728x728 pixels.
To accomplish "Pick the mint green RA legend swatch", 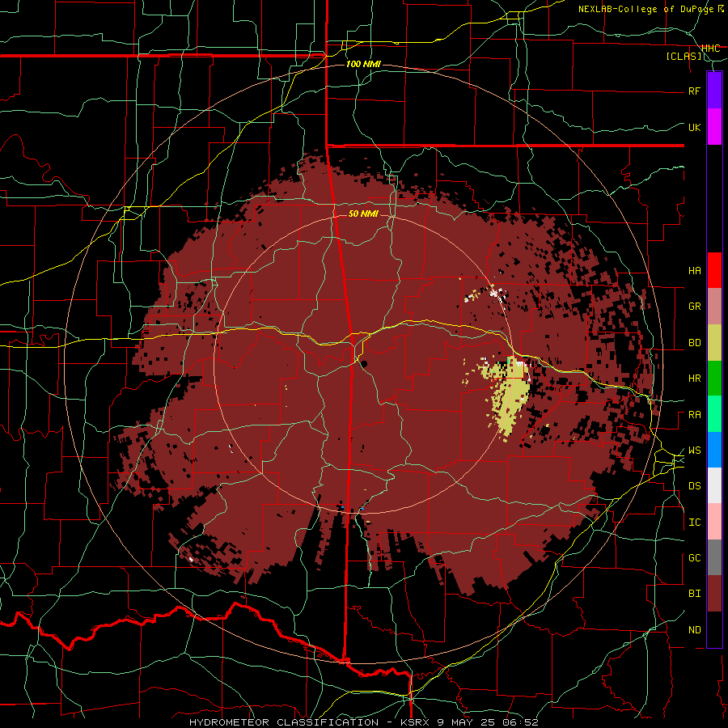I will tap(714, 414).
